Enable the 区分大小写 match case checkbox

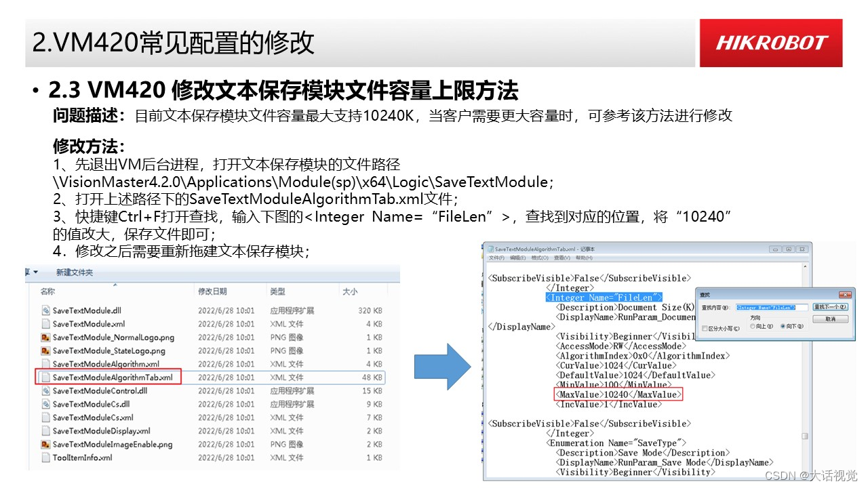(705, 328)
